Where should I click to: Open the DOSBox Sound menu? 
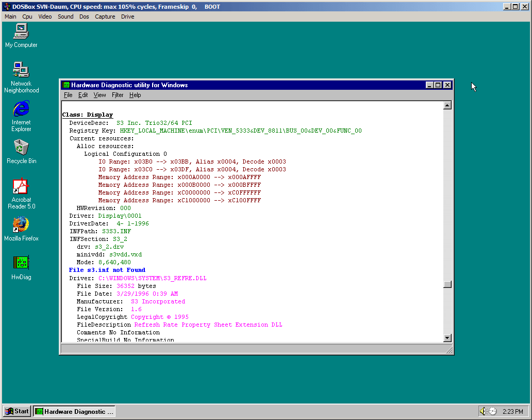[x=65, y=17]
